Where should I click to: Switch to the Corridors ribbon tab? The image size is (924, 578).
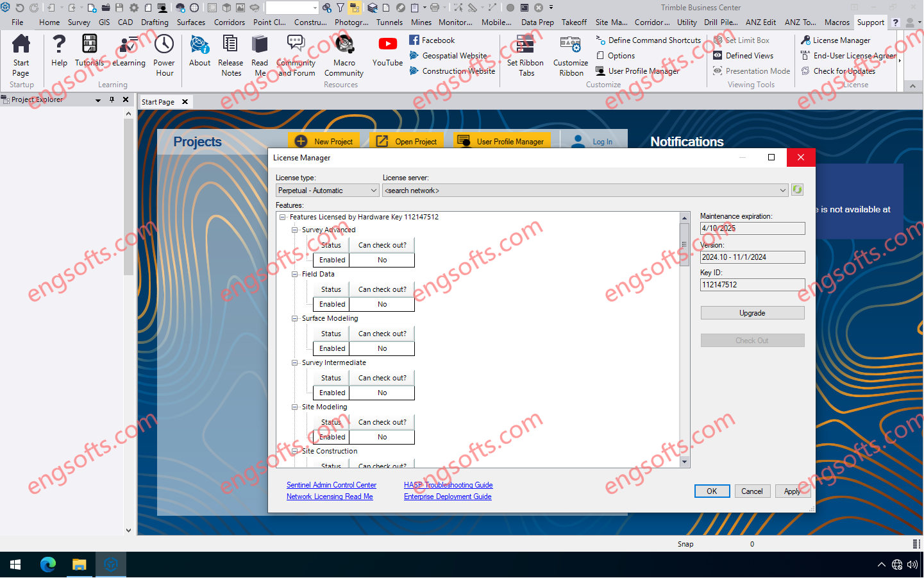click(230, 22)
